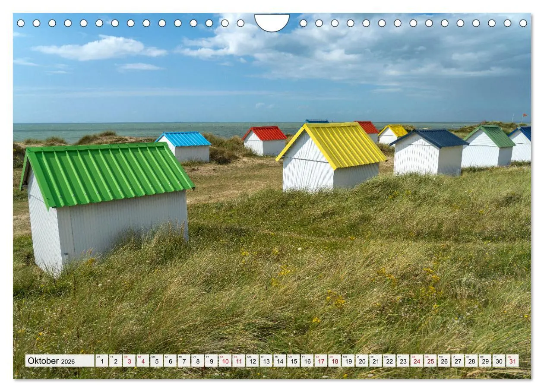Click the day 16 cell

(307, 361)
